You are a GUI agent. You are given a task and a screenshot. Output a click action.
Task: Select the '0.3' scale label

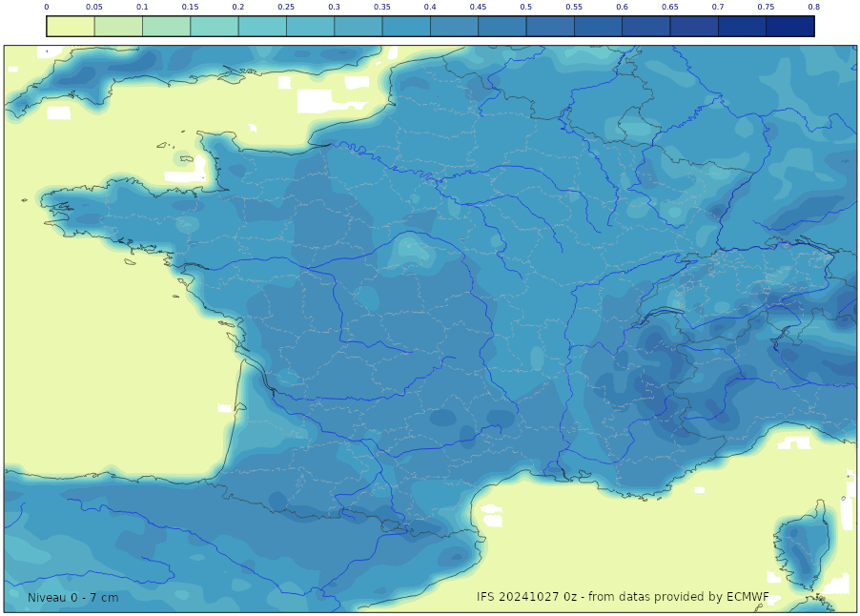335,7
